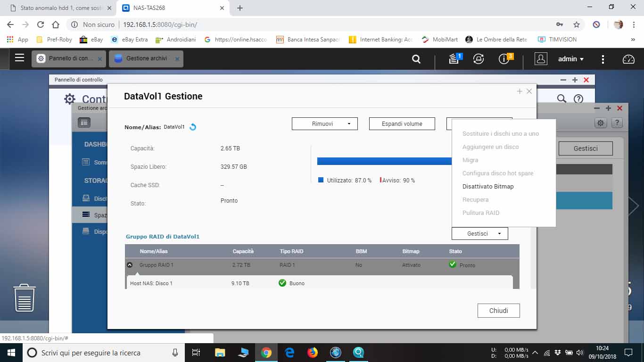Click the refresh icon next to DataVol1
Image resolution: width=644 pixels, height=362 pixels.
pyautogui.click(x=193, y=127)
